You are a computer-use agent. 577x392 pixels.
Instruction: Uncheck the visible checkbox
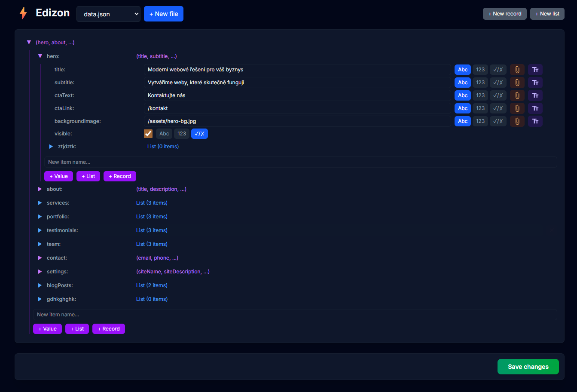point(148,134)
